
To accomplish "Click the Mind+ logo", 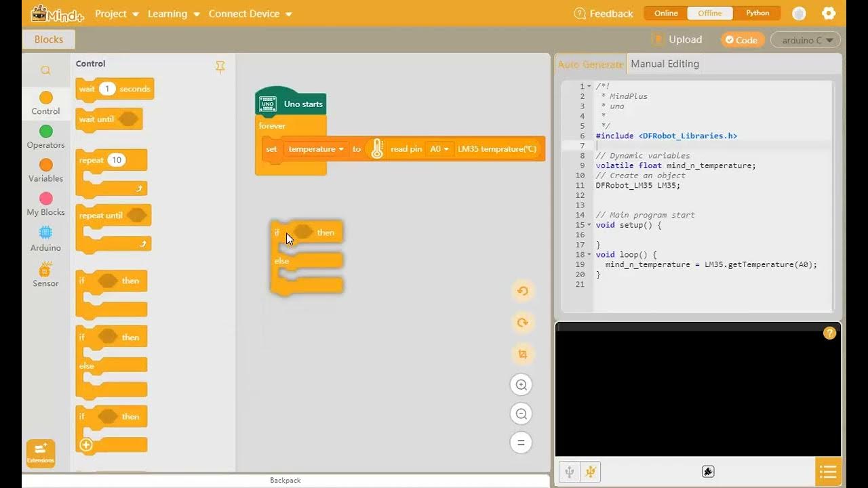I will 58,14.
